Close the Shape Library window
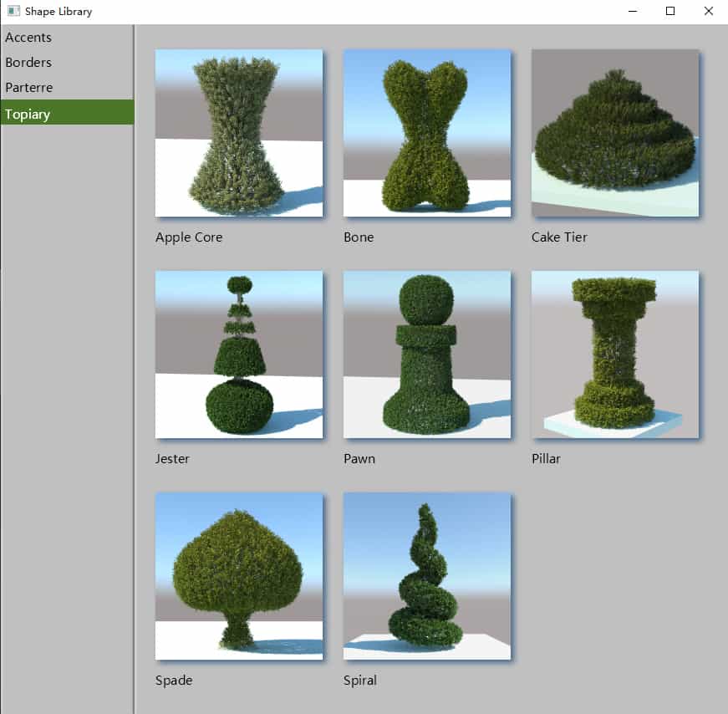The image size is (728, 714). (709, 12)
